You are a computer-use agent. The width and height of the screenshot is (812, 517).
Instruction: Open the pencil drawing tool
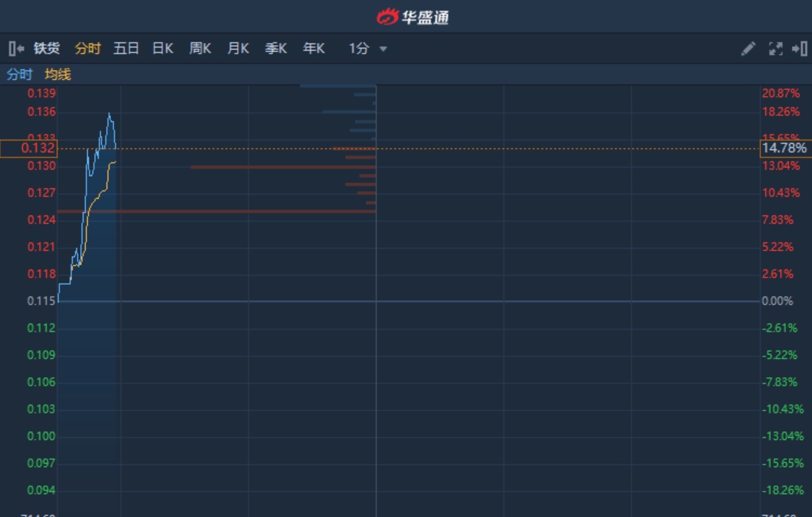[x=748, y=49]
